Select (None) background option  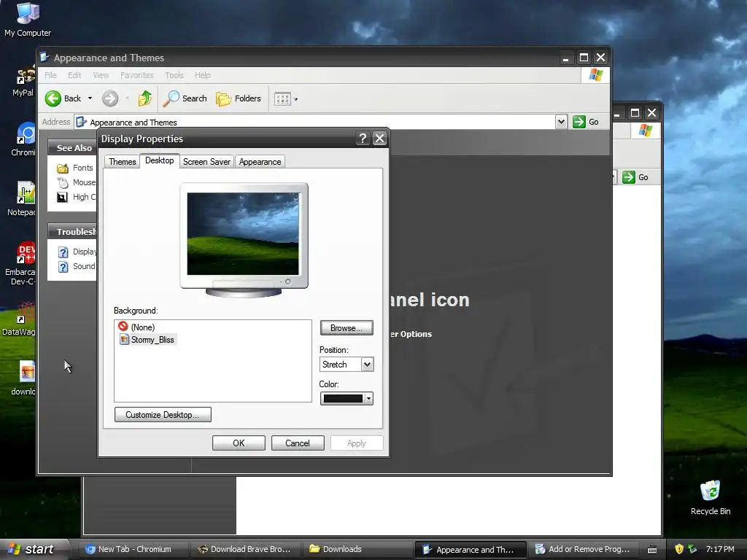point(136,327)
